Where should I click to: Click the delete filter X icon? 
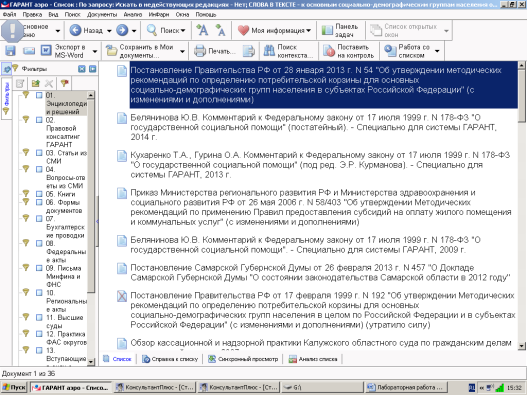49,83
